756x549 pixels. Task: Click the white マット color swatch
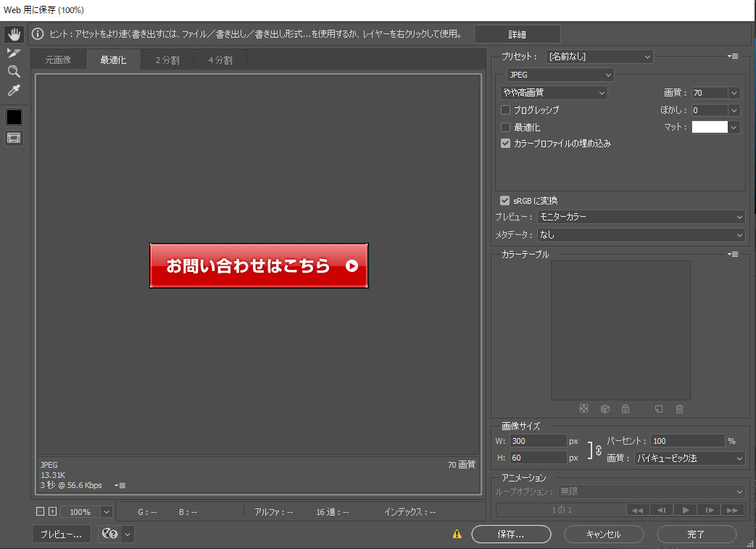click(710, 127)
